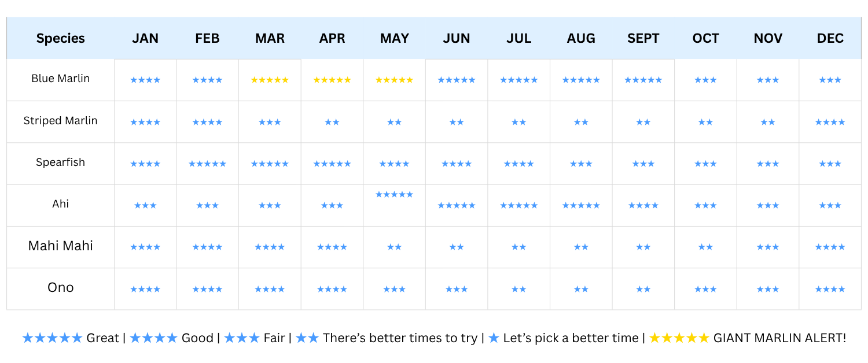Click the five blue 'Great' legend stars

[x=53, y=338]
